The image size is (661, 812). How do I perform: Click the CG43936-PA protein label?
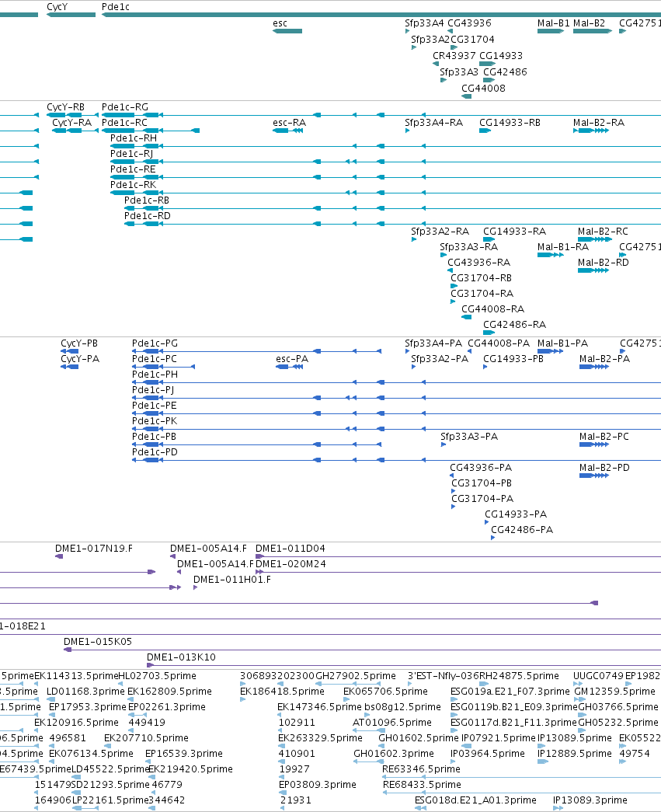pos(480,467)
